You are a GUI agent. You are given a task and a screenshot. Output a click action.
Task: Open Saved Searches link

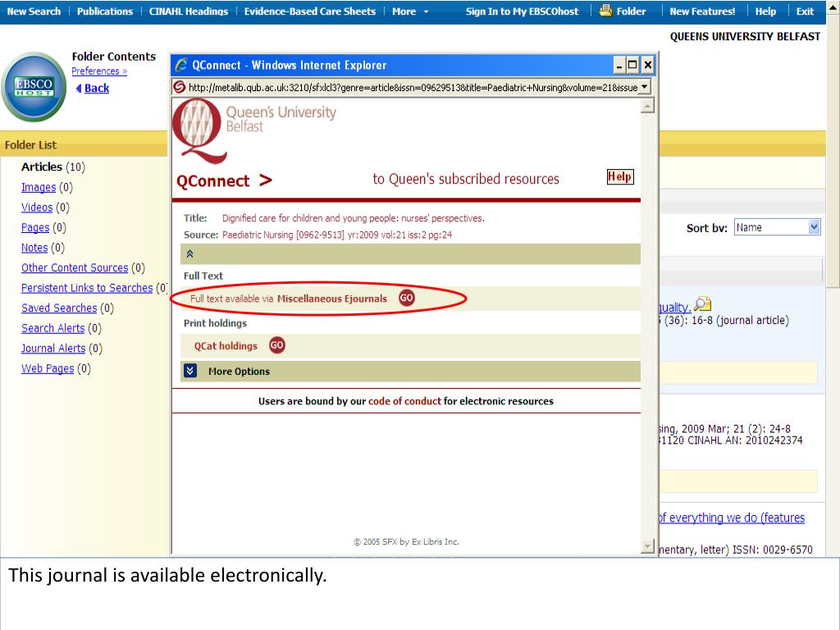click(59, 308)
